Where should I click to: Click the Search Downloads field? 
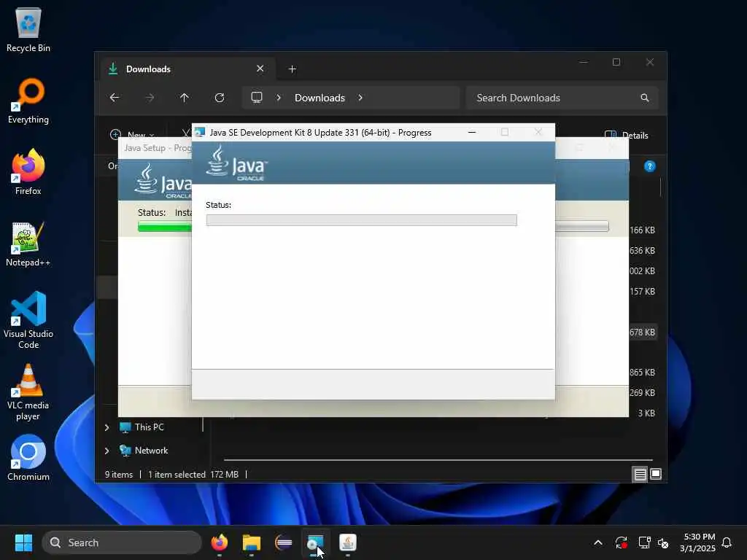coord(562,98)
